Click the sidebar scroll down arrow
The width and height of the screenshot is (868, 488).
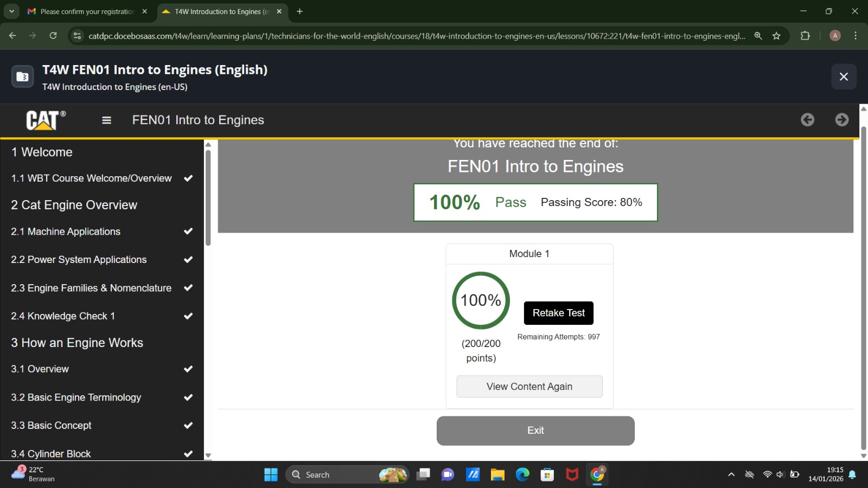pyautogui.click(x=208, y=456)
